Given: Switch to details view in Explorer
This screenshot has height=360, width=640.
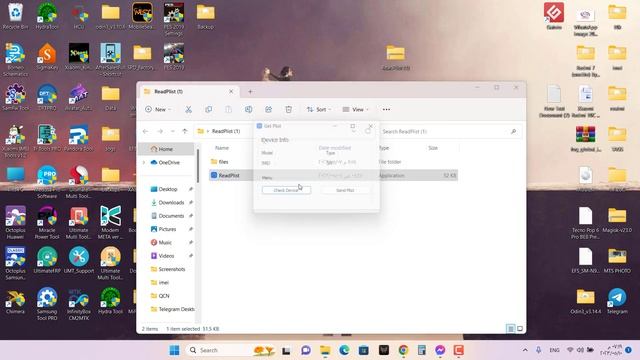Looking at the screenshot, I should (510, 329).
